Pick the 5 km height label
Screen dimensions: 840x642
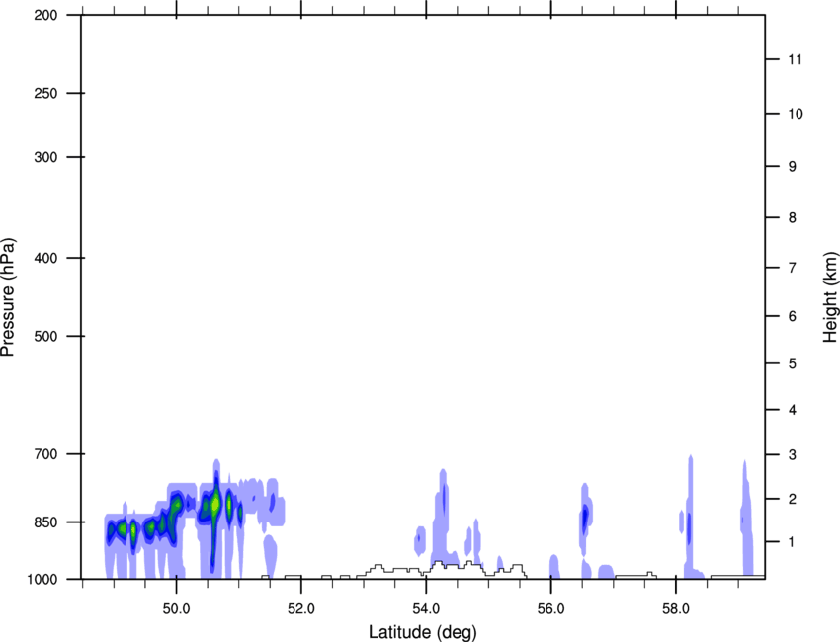793,363
